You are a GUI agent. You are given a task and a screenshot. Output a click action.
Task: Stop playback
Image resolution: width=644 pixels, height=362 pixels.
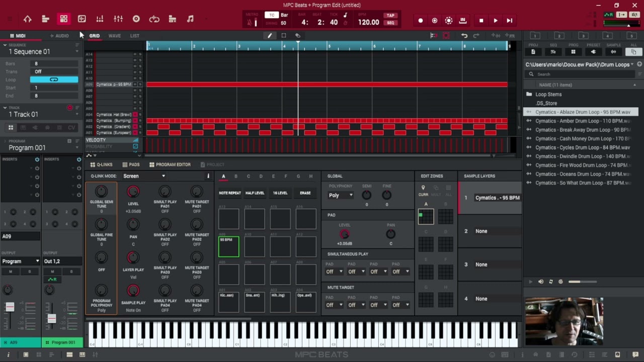(481, 21)
